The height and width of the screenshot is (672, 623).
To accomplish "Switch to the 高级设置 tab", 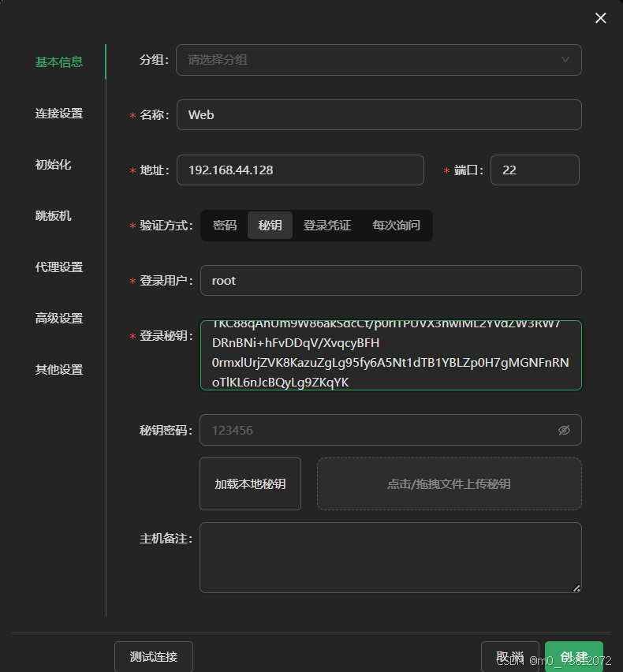I will (x=59, y=318).
